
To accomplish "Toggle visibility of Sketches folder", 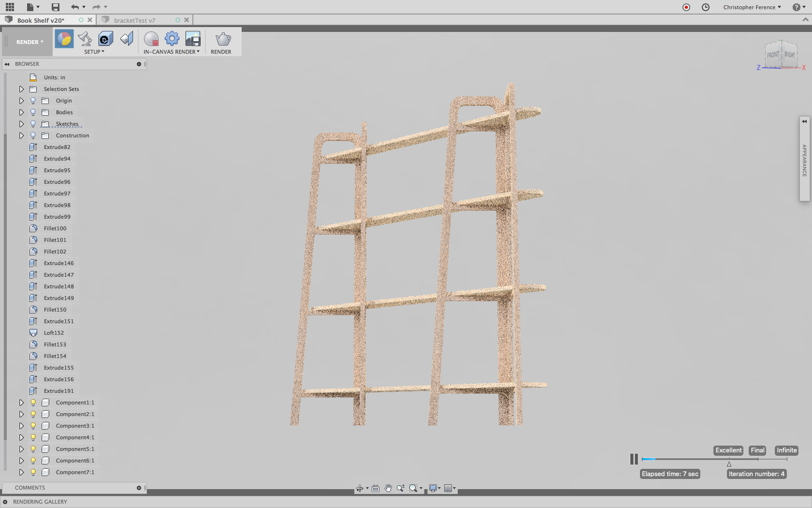I will click(x=33, y=124).
